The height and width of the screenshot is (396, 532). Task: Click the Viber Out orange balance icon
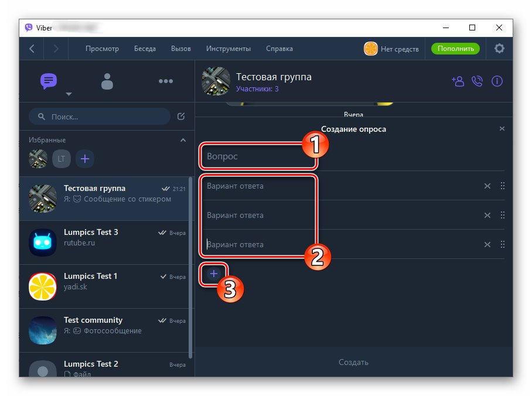370,49
